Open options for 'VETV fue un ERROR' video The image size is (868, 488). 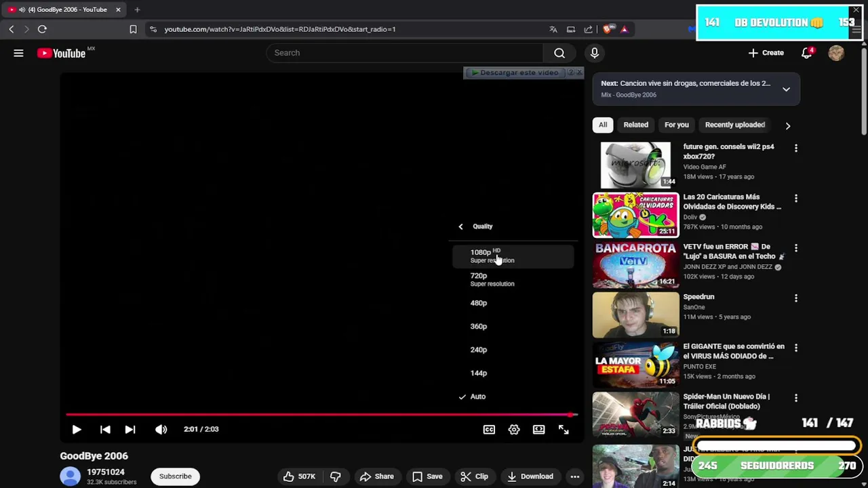click(796, 248)
